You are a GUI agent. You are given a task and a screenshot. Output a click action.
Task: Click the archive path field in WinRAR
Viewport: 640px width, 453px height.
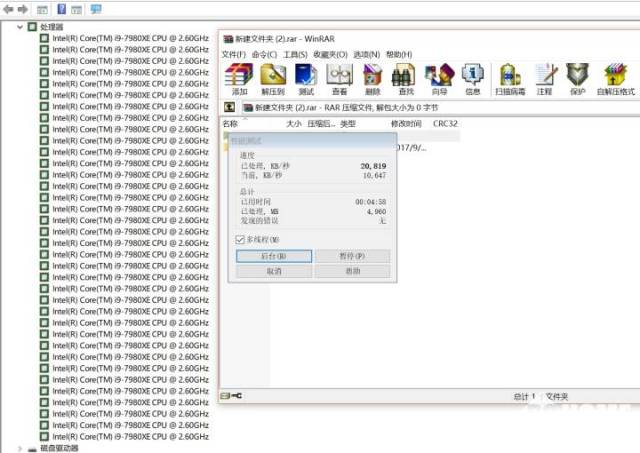[x=440, y=108]
